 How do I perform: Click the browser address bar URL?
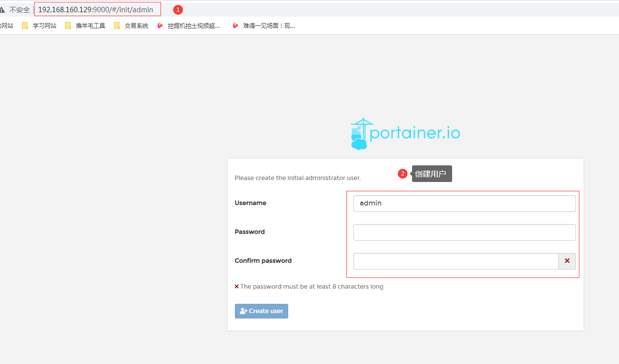point(95,10)
